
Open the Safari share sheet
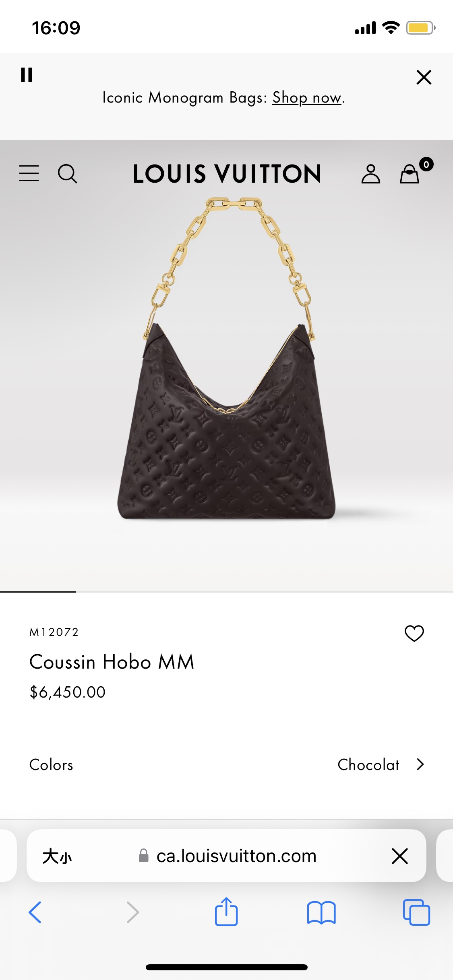[226, 911]
